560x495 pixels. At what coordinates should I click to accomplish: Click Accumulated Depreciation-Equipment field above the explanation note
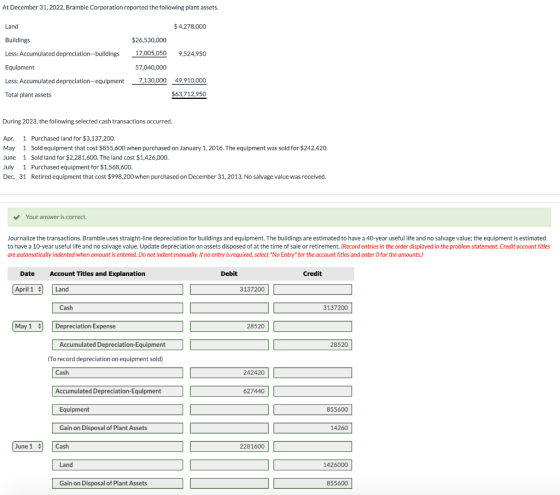[x=118, y=345]
